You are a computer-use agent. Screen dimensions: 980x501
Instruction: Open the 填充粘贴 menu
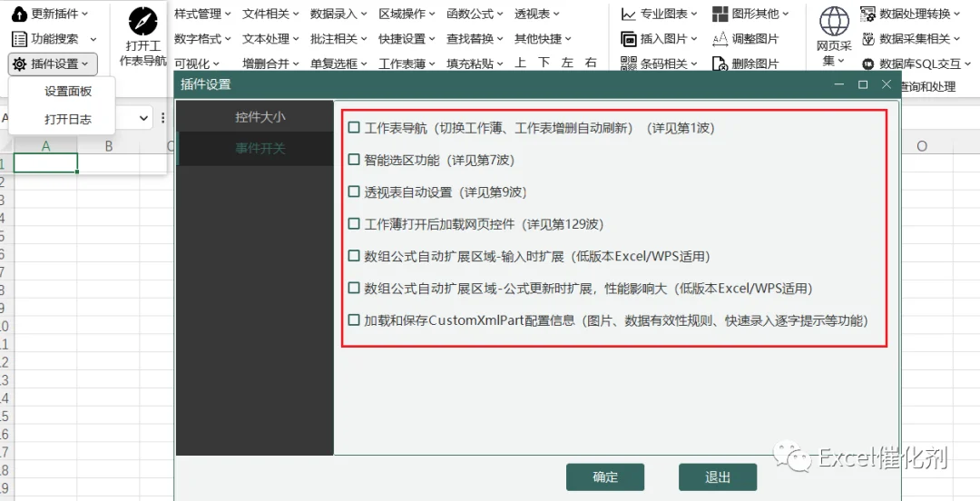(x=475, y=64)
